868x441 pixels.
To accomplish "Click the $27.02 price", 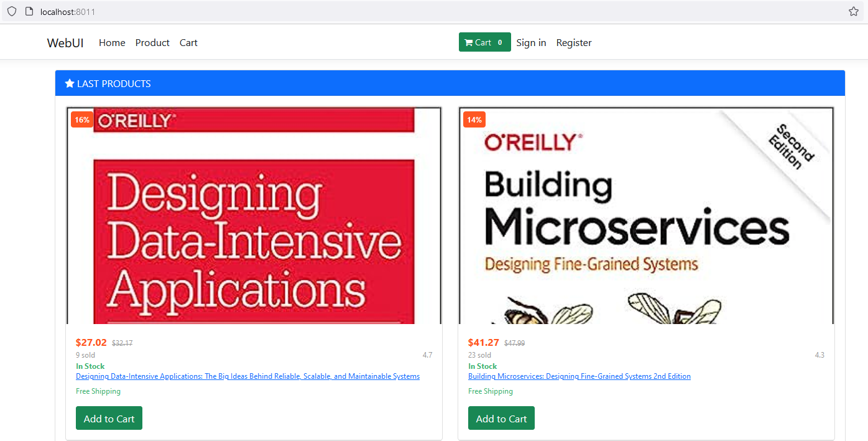I will pyautogui.click(x=91, y=342).
